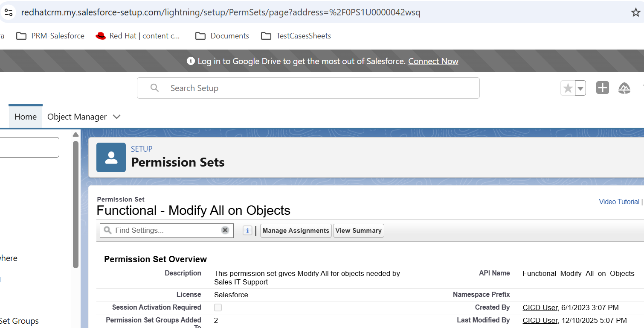
Task: Open the Red Hat content bookmark
Action: (x=138, y=36)
